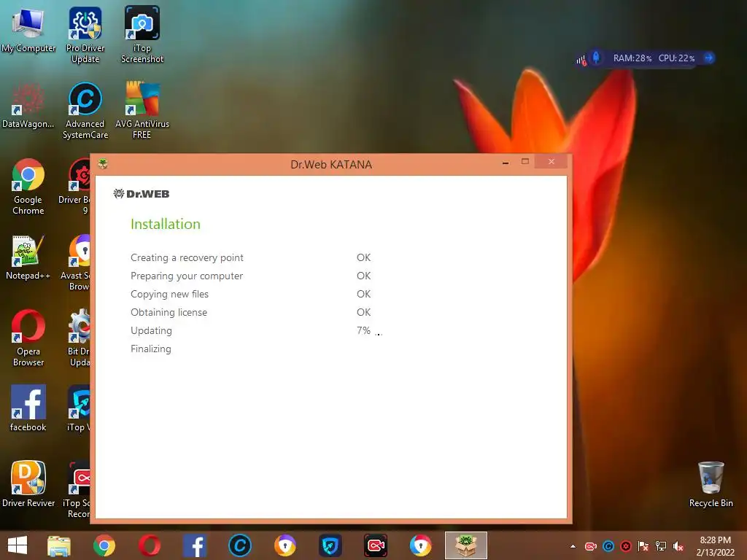The image size is (747, 560).
Task: Open the network tray icon
Action: click(661, 546)
